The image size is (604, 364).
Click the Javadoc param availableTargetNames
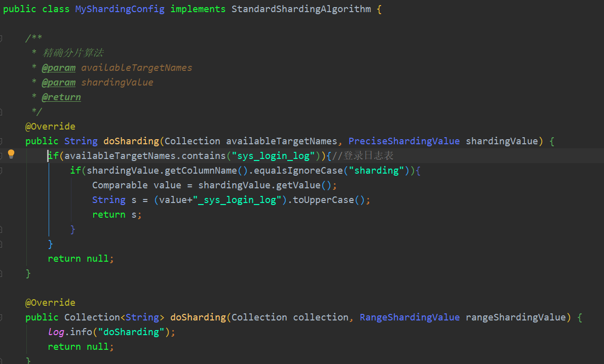(x=136, y=68)
